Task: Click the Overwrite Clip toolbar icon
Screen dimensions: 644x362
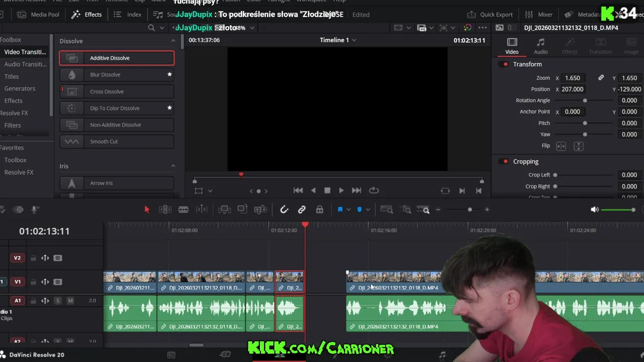Action: click(243, 210)
